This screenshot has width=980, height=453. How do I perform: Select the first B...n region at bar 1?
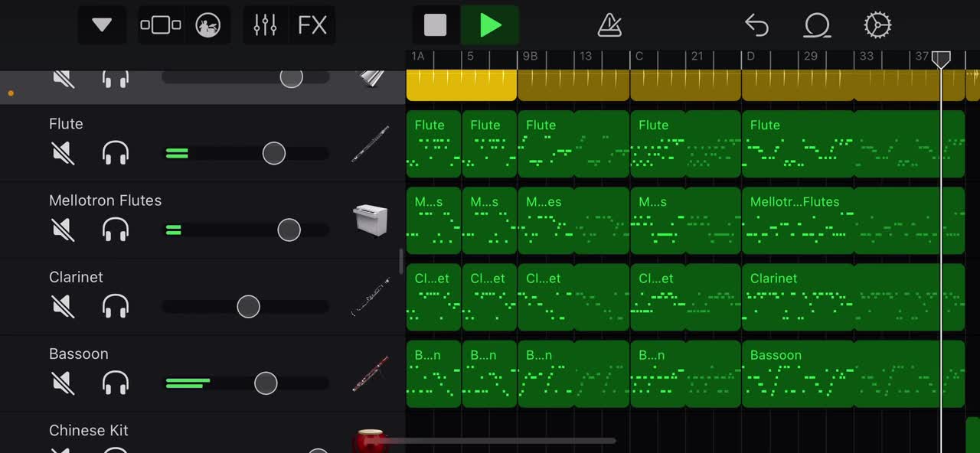point(433,373)
